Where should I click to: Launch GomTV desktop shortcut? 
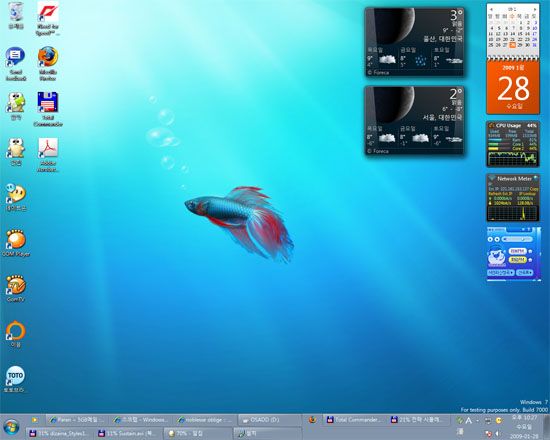16,288
